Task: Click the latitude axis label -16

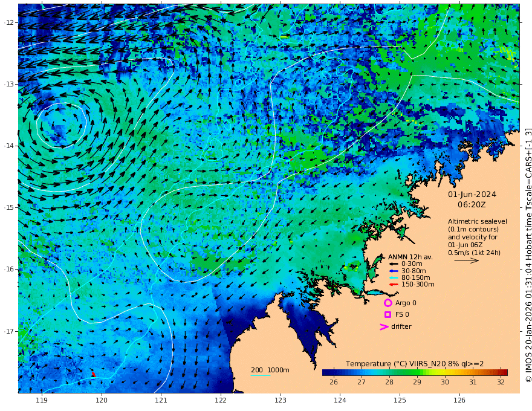Action: click(9, 269)
